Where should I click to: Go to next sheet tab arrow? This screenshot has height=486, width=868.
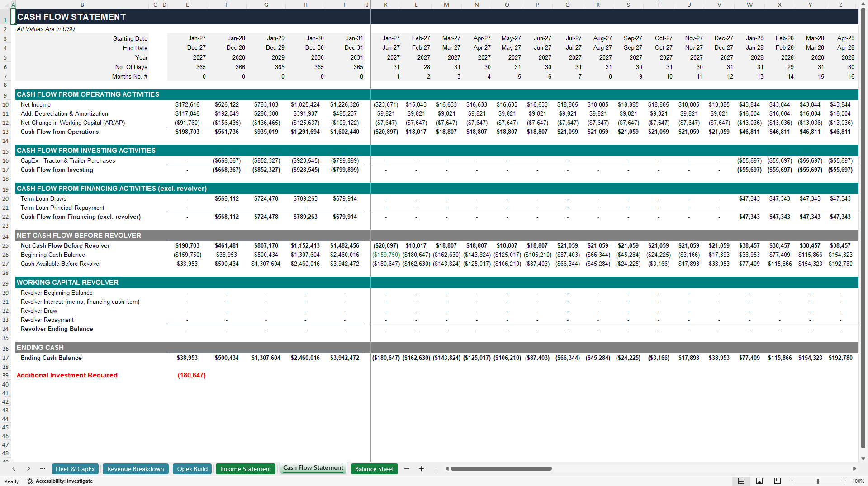[x=28, y=469]
